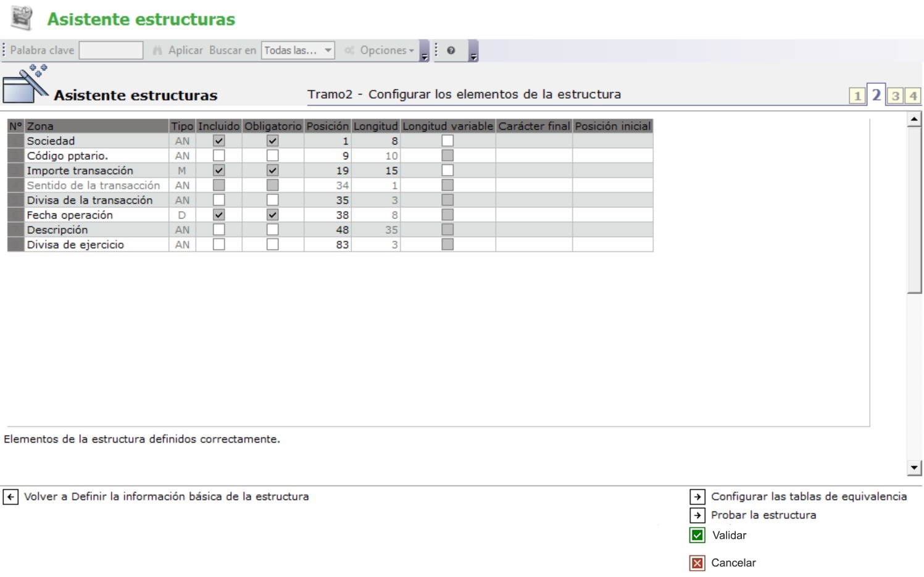
Task: Click the Probar la estructura link
Action: 763,515
